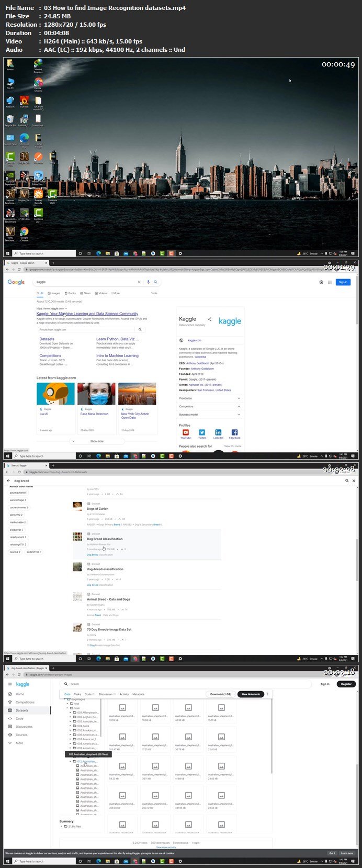Open the Google settings gear icon
This screenshot has width=362, height=868.
(x=321, y=282)
